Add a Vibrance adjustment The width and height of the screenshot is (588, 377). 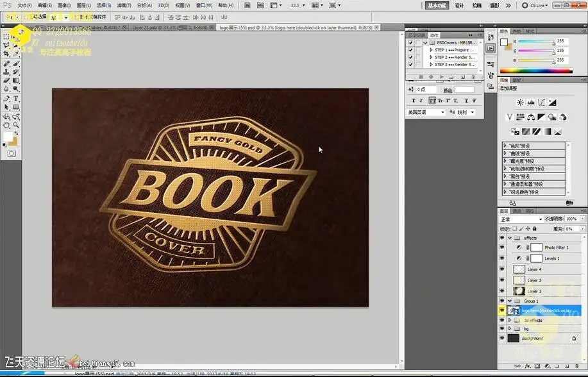tap(509, 117)
